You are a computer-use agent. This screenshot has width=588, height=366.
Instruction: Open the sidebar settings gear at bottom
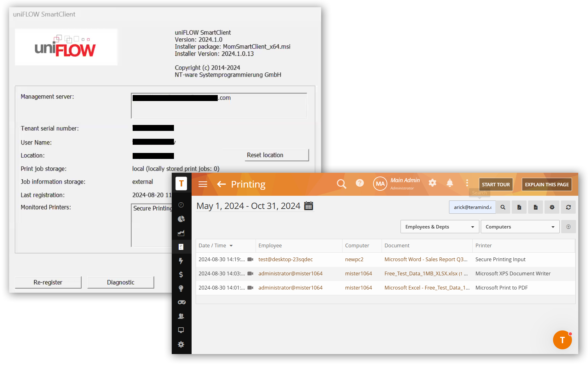(x=181, y=344)
